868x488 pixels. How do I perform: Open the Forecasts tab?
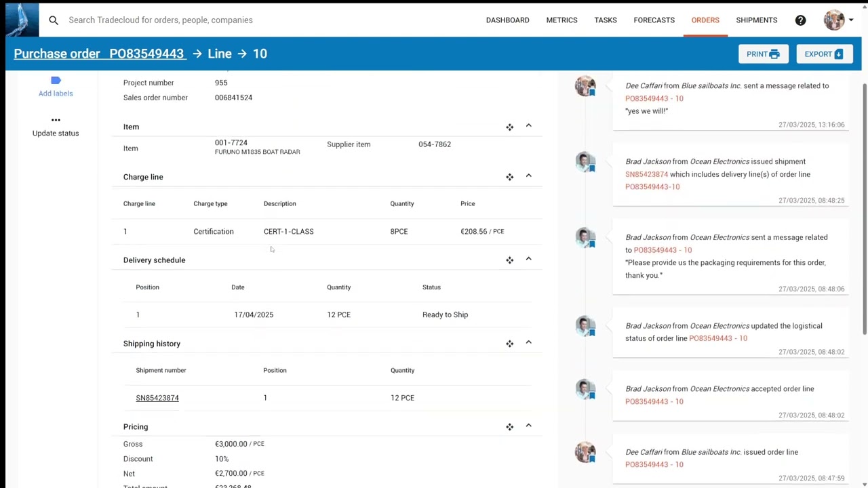coord(654,20)
